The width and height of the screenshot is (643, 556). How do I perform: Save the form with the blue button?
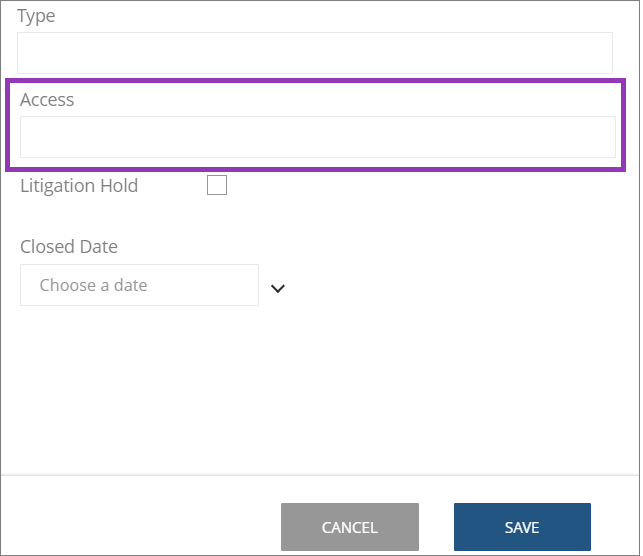[522, 527]
